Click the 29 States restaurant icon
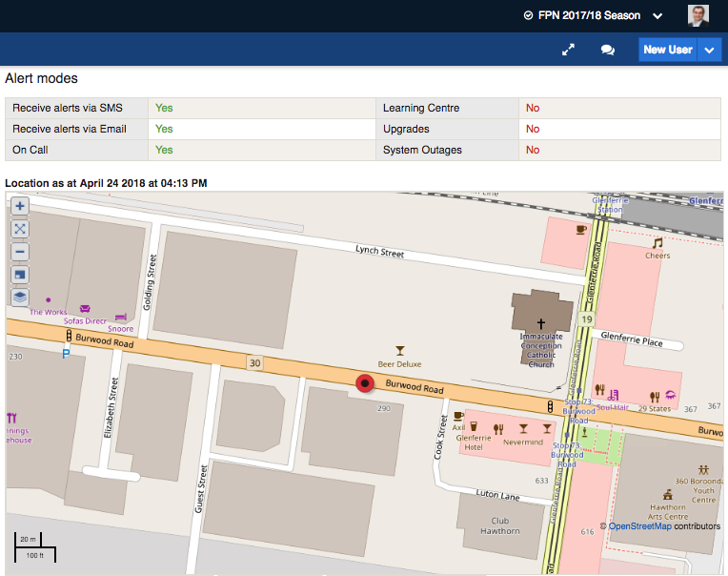The height and width of the screenshot is (576, 728). [x=655, y=397]
